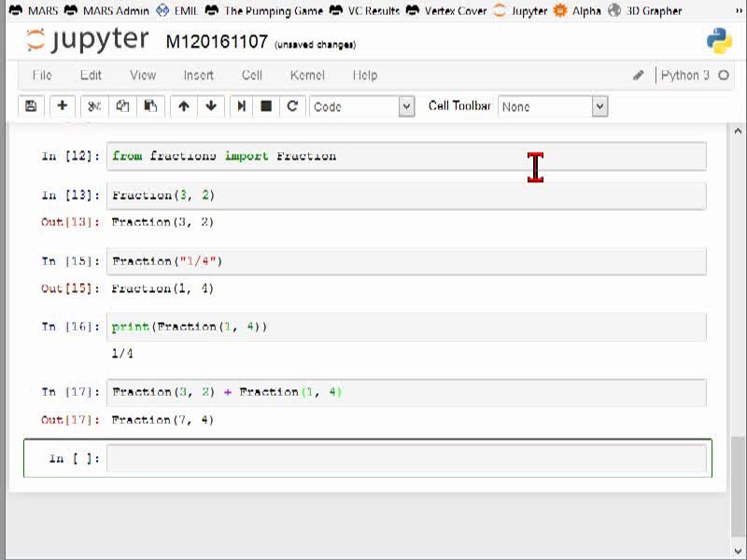Paste cells below using the toolbar icon

pyautogui.click(x=150, y=106)
